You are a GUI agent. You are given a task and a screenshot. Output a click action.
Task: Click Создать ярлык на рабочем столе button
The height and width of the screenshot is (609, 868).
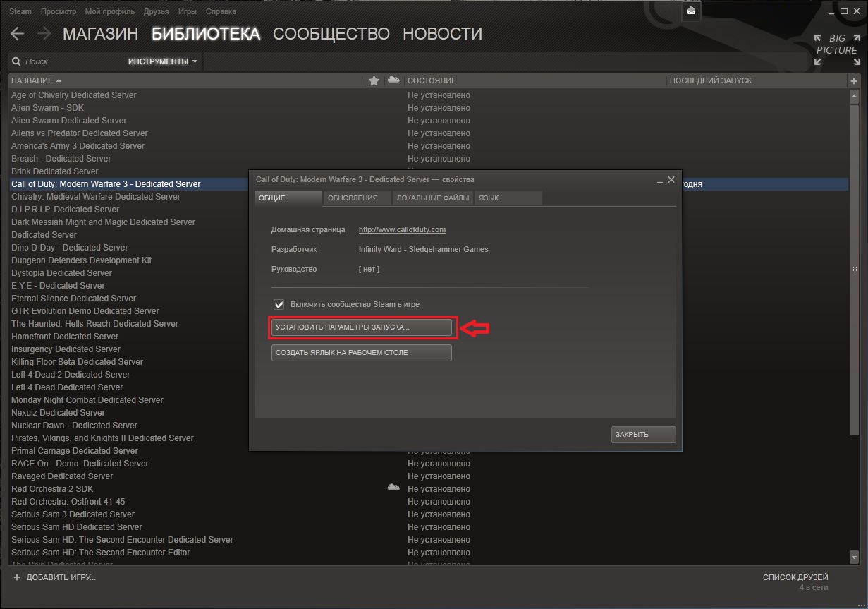(362, 352)
